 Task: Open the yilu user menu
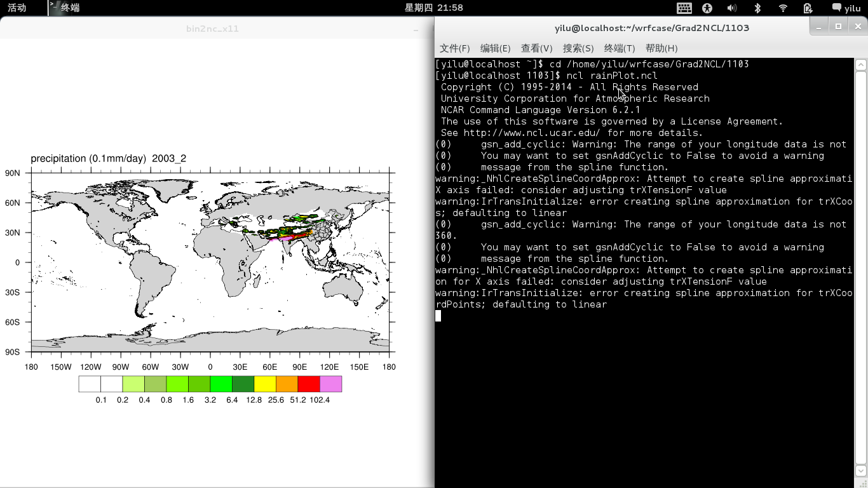pos(846,8)
